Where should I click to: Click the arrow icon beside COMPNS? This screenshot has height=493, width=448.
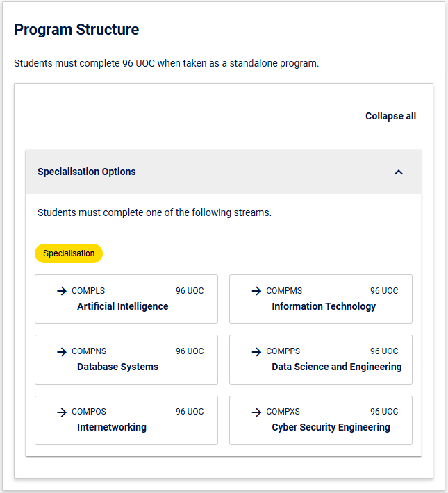pyautogui.click(x=62, y=351)
